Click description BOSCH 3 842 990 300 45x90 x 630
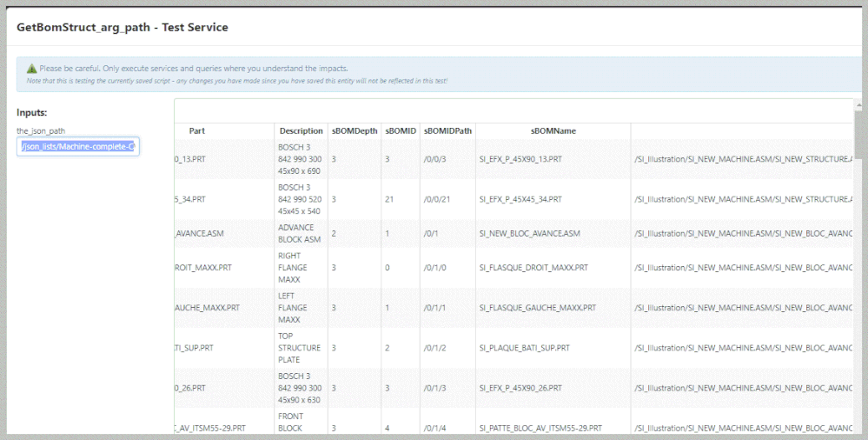The width and height of the screenshot is (868, 440). 300,388
